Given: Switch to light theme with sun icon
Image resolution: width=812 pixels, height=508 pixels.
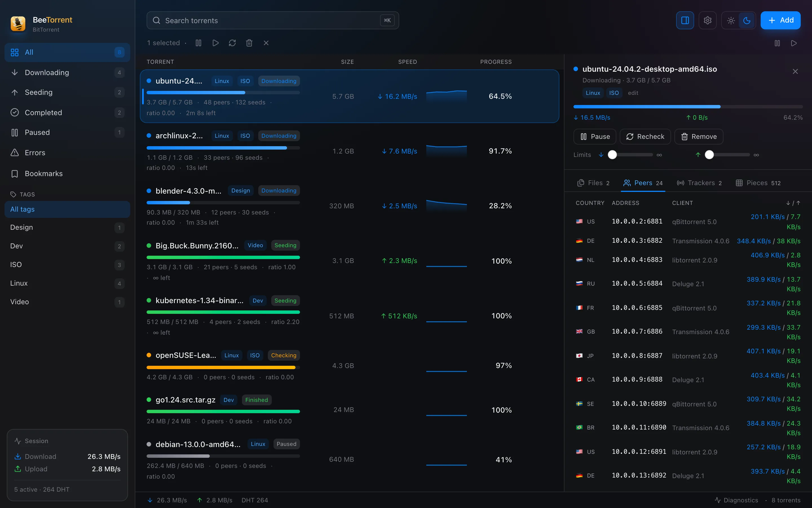Looking at the screenshot, I should pos(731,21).
